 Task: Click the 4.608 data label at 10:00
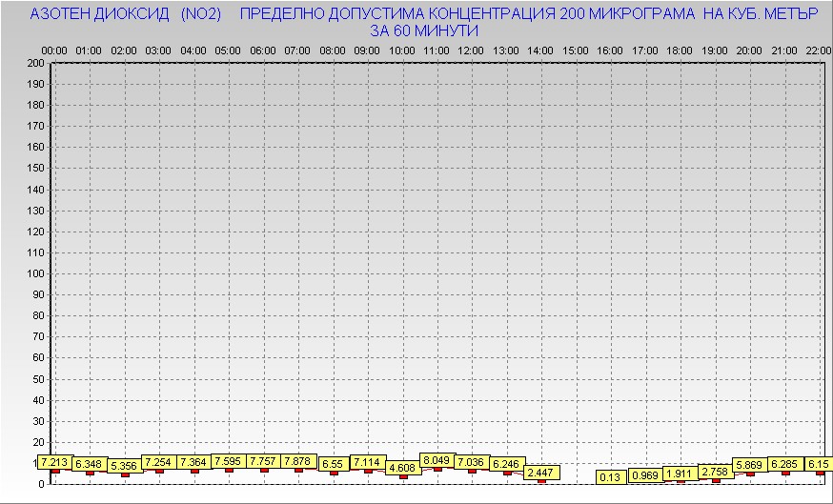(403, 468)
